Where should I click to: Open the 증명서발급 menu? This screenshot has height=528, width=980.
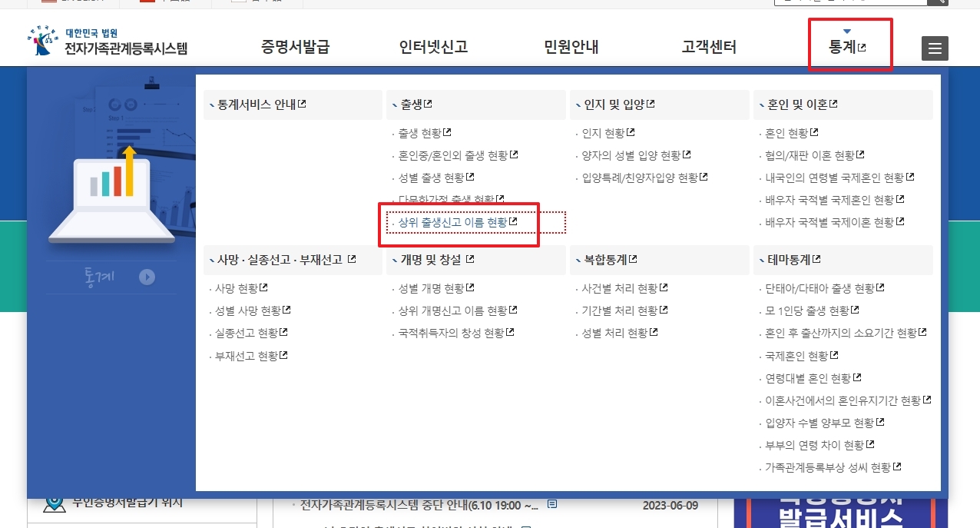click(x=297, y=47)
